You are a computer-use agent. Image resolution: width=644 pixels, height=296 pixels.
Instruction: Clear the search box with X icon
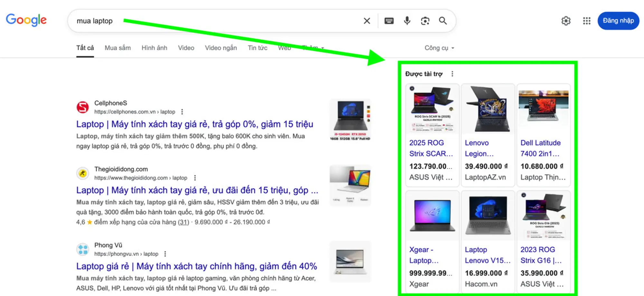coord(367,21)
